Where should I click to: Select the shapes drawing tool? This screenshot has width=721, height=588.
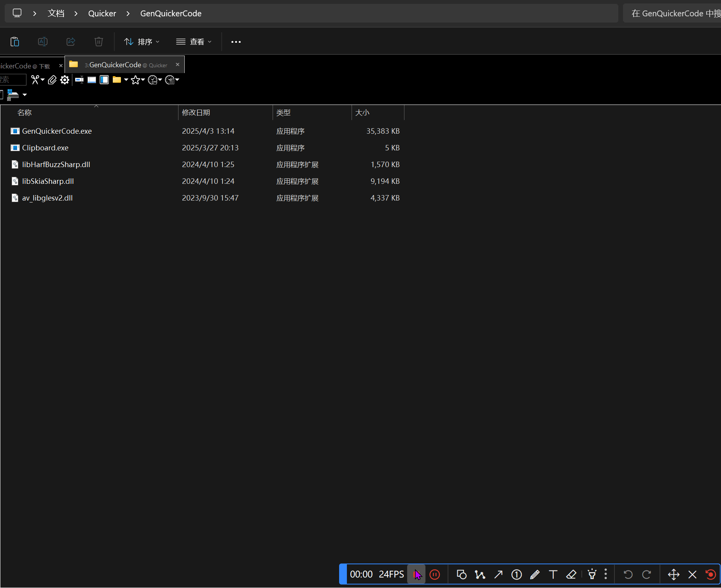click(x=462, y=574)
